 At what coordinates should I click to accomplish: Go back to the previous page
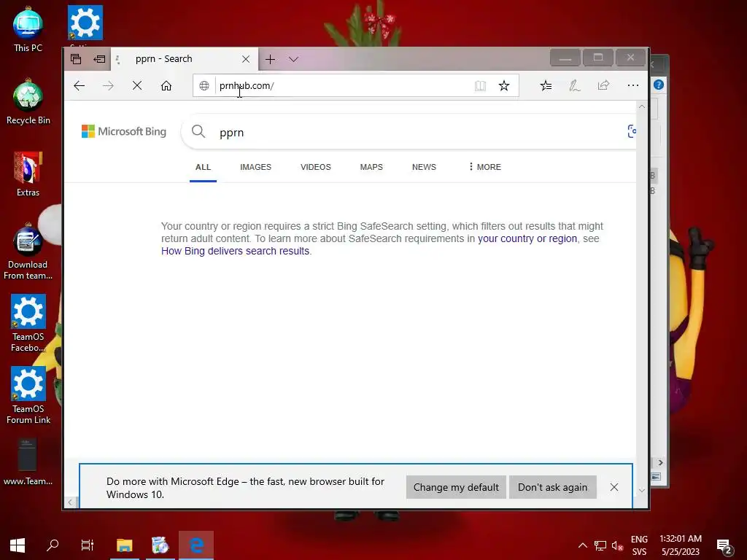click(x=79, y=86)
